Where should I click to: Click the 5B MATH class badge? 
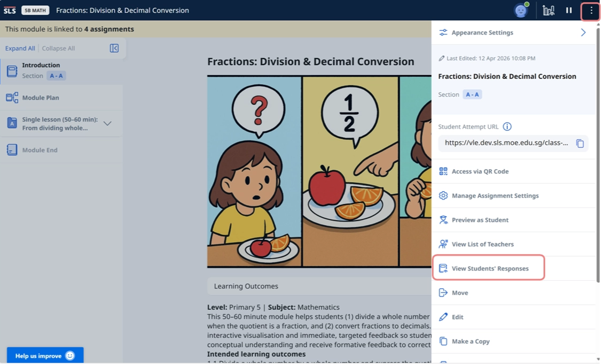(35, 10)
